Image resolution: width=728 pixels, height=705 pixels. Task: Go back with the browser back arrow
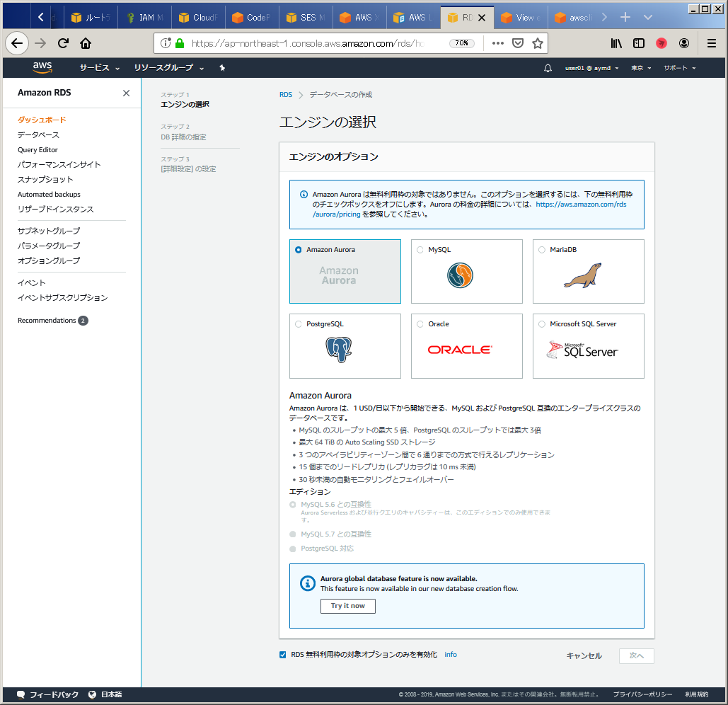(17, 43)
